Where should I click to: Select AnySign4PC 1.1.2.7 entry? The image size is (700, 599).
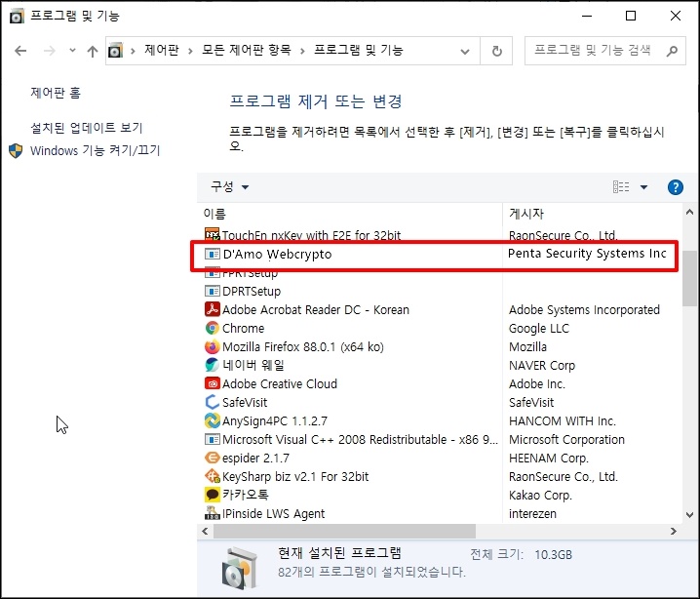(x=275, y=421)
